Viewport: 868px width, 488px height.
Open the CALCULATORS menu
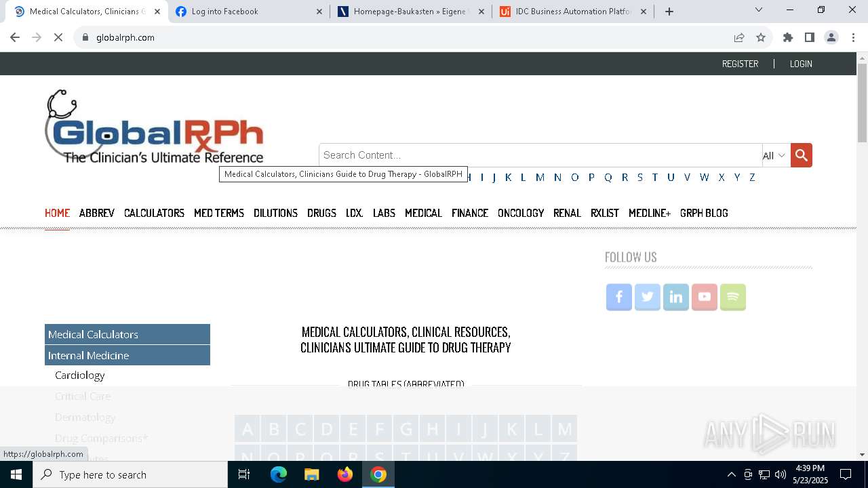[x=154, y=213]
